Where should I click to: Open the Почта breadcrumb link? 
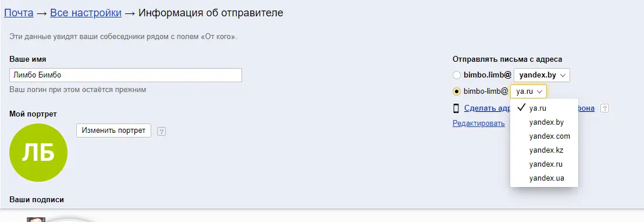point(19,13)
